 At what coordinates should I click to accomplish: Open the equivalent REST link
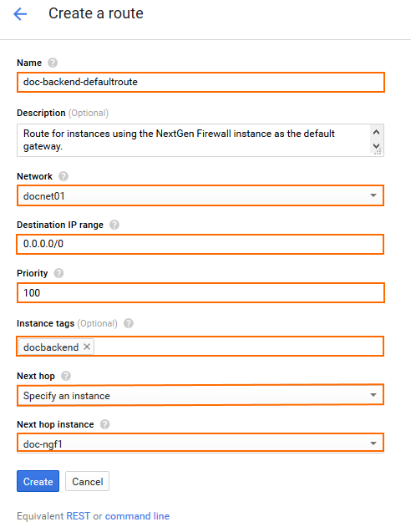click(78, 516)
